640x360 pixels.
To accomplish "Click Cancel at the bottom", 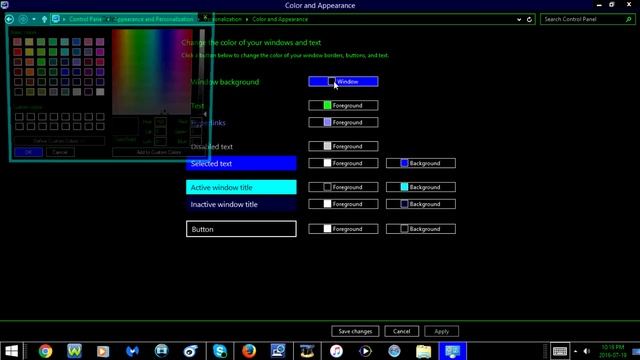I will 402,331.
